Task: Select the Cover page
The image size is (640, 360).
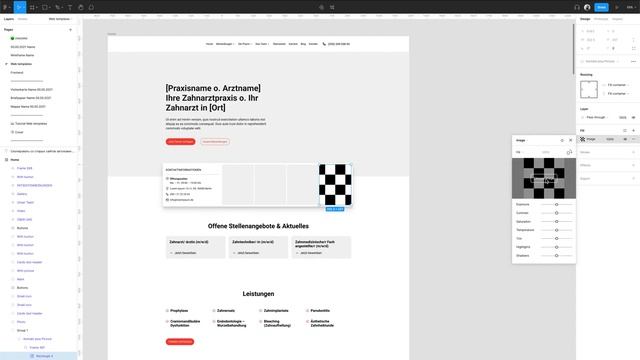Action: pyautogui.click(x=18, y=132)
